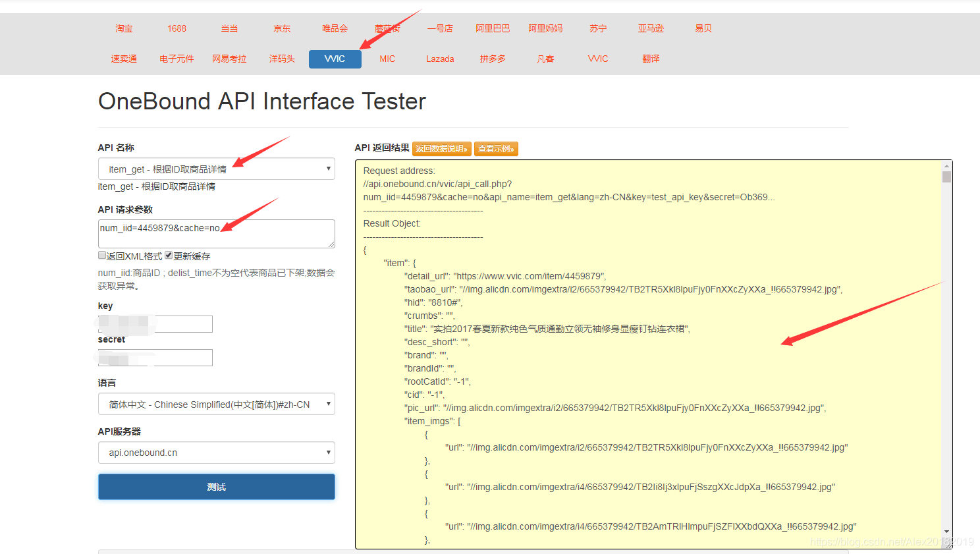Click the "title" line in results
980x554 pixels.
547,329
